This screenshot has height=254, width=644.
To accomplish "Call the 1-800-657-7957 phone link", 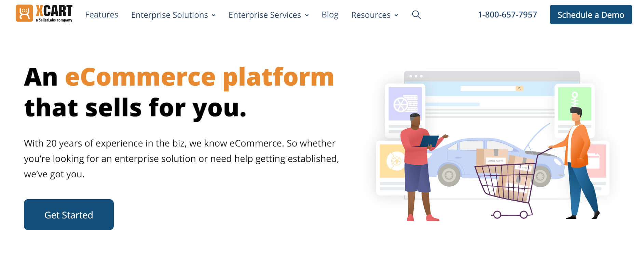I will (507, 15).
